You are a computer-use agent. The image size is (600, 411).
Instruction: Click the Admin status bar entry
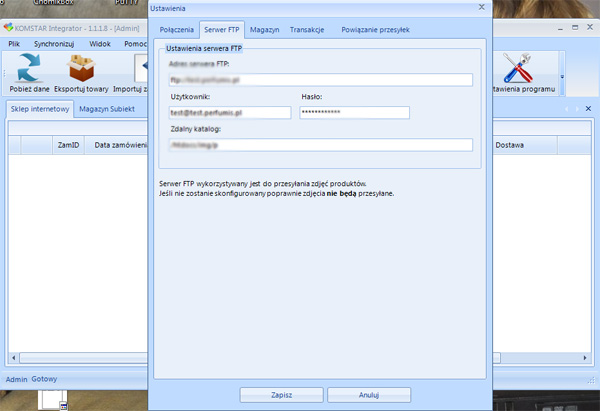click(16, 379)
